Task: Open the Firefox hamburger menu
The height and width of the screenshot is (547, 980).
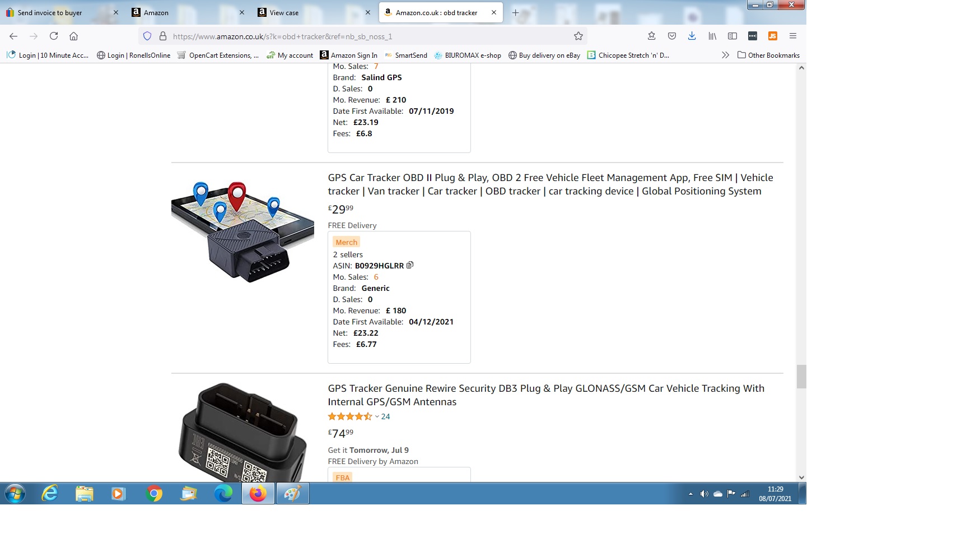Action: point(793,36)
